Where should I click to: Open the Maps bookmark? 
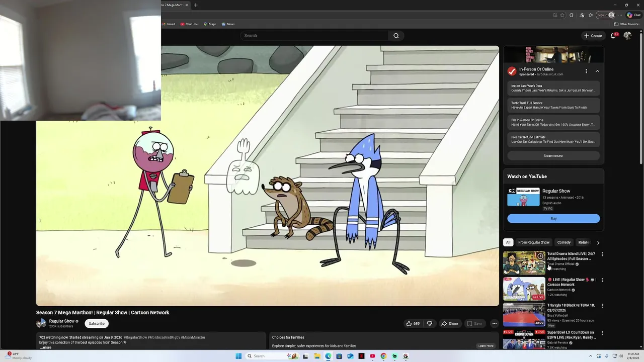210,24
